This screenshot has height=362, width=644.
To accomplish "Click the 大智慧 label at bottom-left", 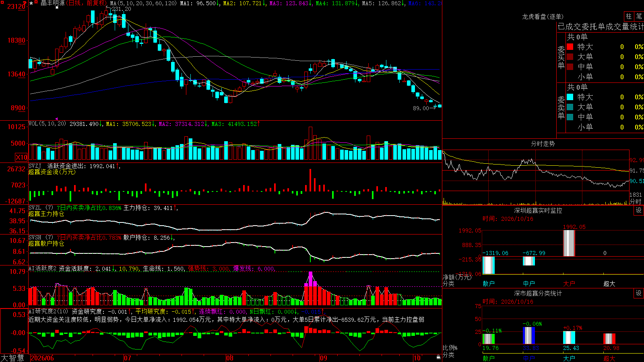I will tap(12, 358).
